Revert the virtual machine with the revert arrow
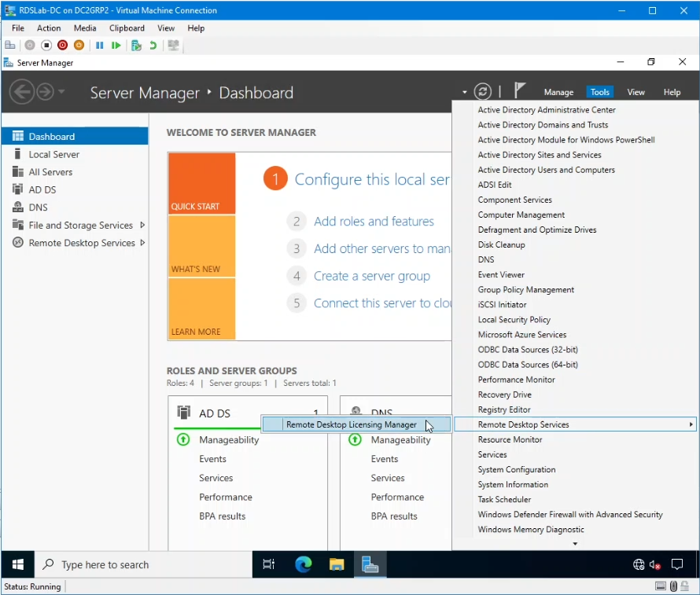700x595 pixels. (x=154, y=45)
